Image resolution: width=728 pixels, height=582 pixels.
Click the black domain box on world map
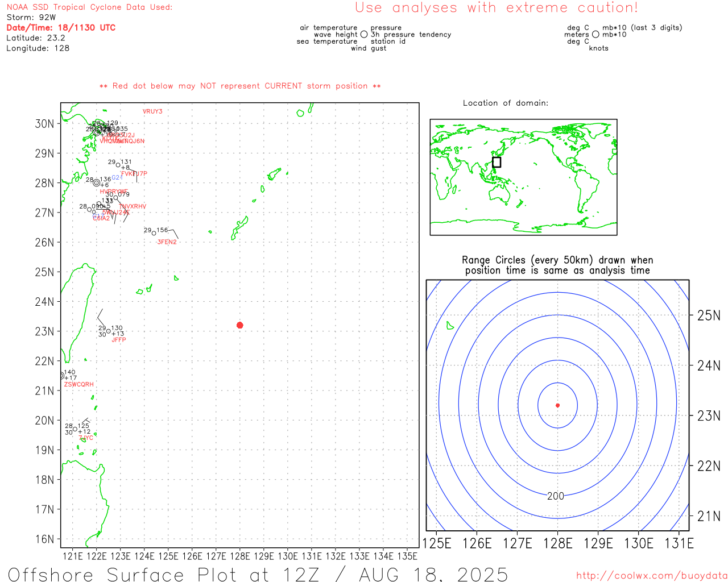497,162
